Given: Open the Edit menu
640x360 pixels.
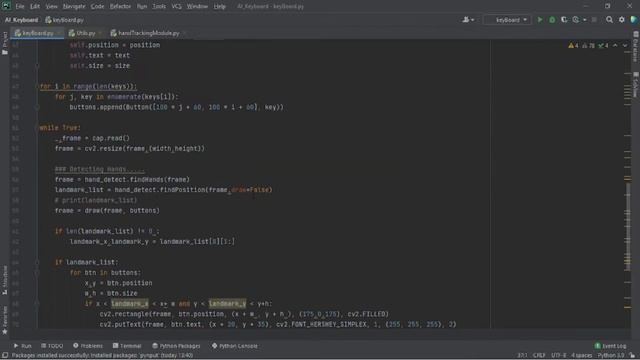Looking at the screenshot, I should [x=35, y=6].
